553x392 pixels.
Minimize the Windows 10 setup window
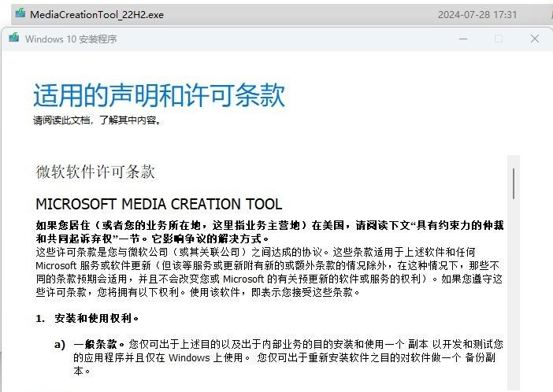point(463,39)
